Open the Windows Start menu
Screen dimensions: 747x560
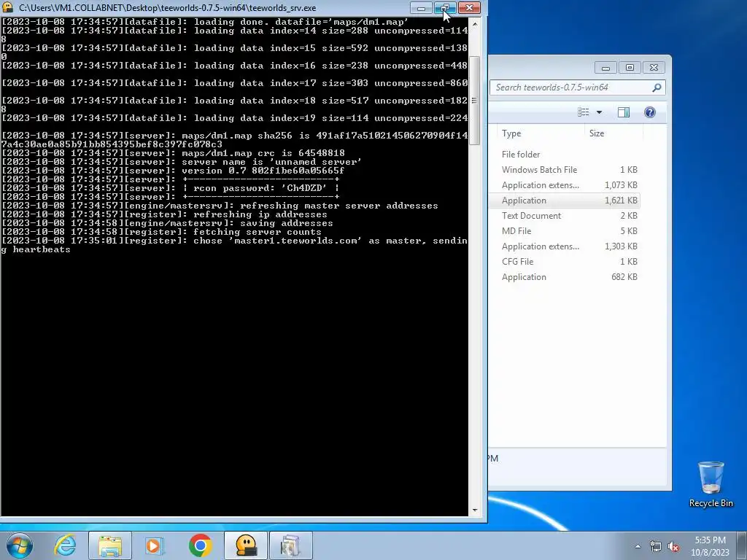[x=20, y=545]
